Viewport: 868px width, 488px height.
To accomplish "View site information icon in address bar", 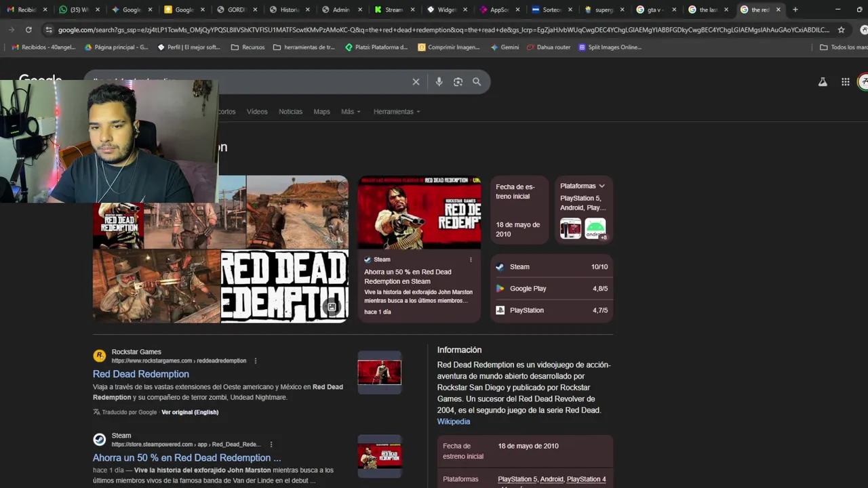I will point(48,30).
